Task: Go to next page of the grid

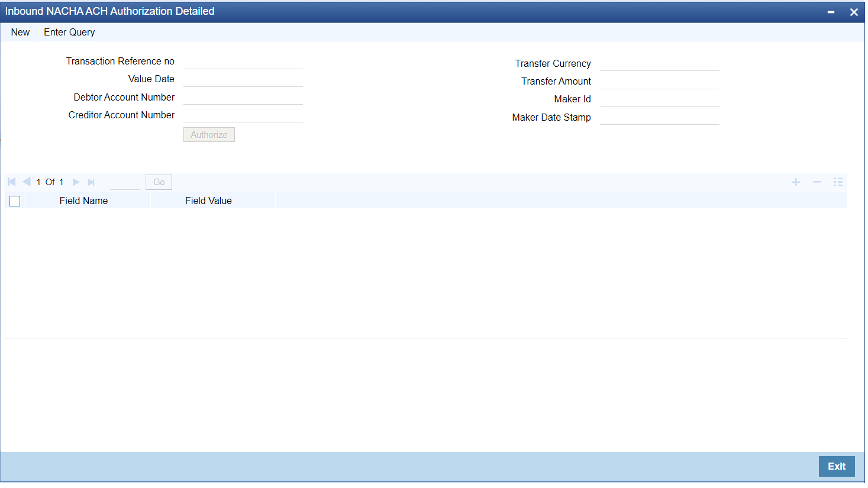Action: (x=76, y=182)
